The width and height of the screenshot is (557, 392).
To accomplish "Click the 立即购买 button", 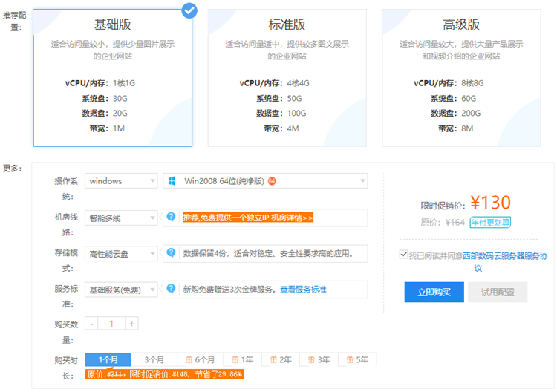I will [434, 292].
